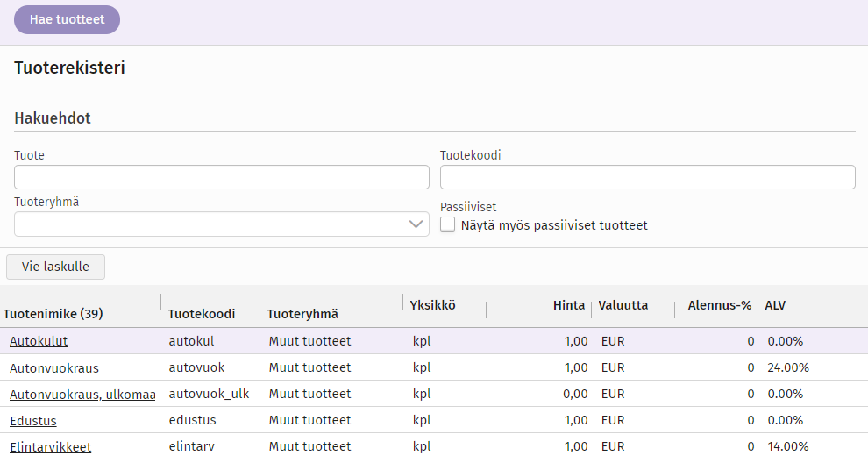Select the elintarv product code cell
868x456 pixels.
(x=191, y=446)
